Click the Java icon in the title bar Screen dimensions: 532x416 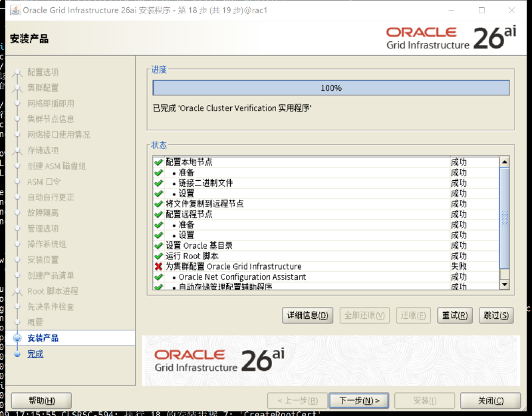(15, 10)
